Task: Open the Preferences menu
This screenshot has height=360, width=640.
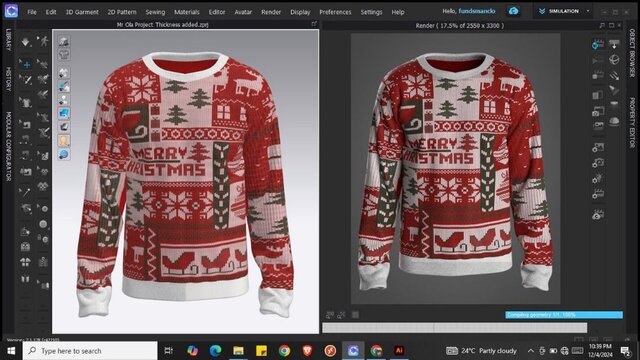Action: [335, 12]
